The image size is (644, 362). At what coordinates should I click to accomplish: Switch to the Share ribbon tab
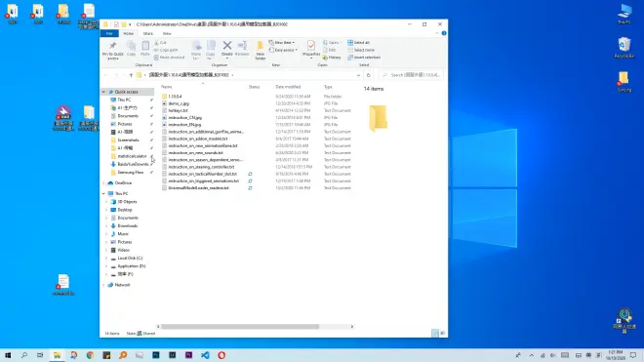click(x=148, y=34)
